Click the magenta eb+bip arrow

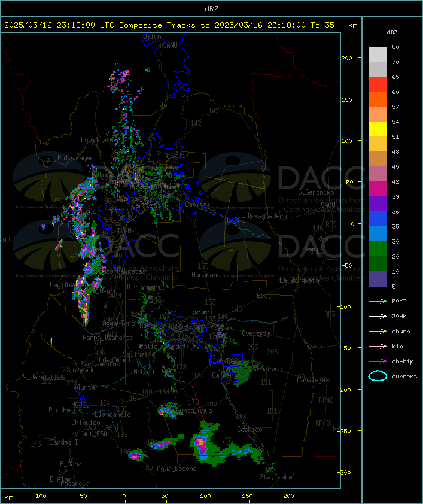pyautogui.click(x=378, y=362)
